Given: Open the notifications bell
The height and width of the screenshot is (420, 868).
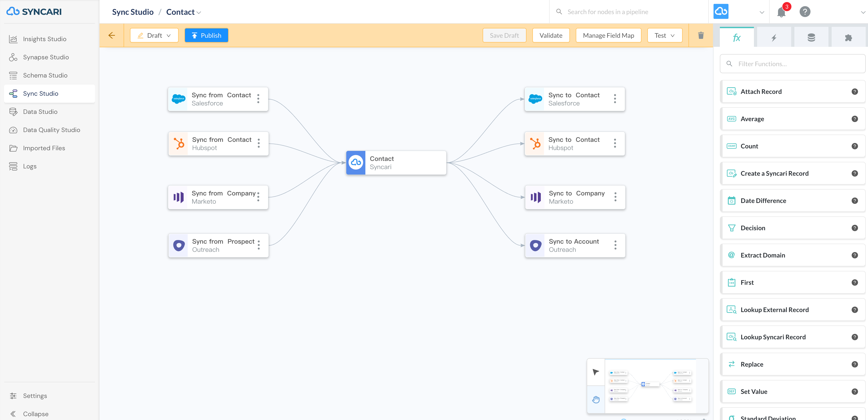Looking at the screenshot, I should [782, 12].
